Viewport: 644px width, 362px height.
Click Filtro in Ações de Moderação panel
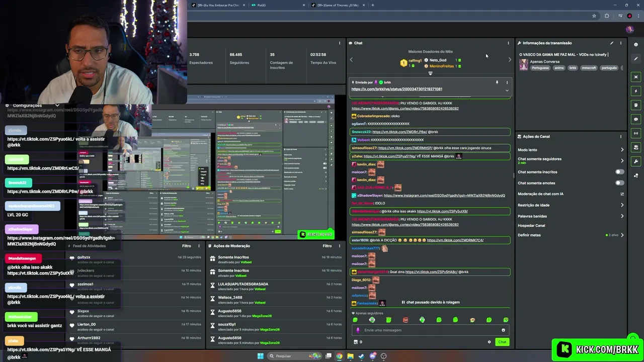coord(327,246)
